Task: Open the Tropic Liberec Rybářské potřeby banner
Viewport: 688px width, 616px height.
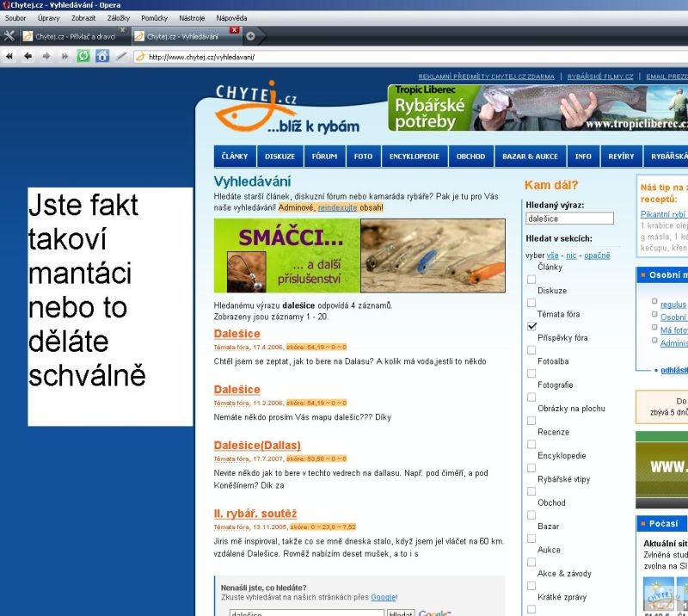Action: click(538, 108)
